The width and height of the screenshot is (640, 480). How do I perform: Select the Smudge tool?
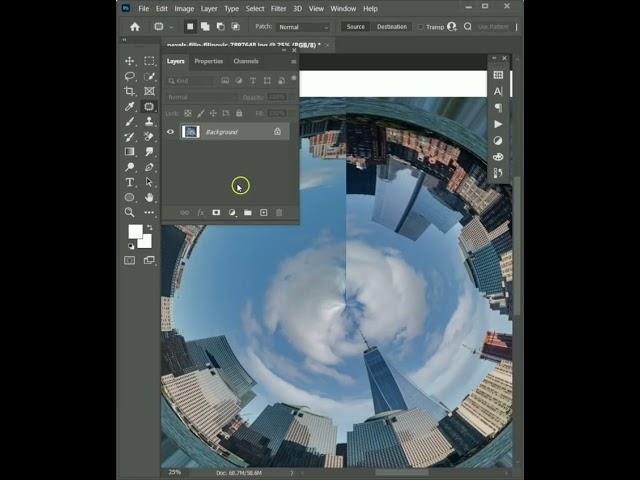tap(149, 152)
